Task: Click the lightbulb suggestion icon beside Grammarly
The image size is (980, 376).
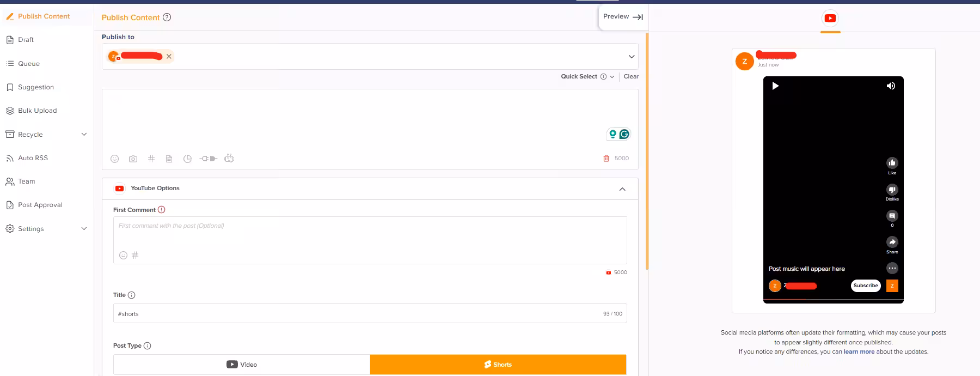Action: coord(613,134)
